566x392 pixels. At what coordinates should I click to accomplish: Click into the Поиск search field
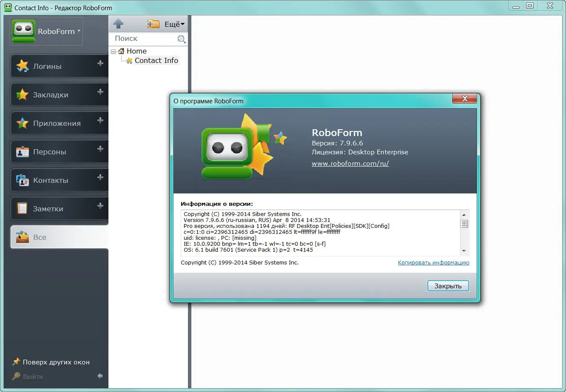pos(145,39)
